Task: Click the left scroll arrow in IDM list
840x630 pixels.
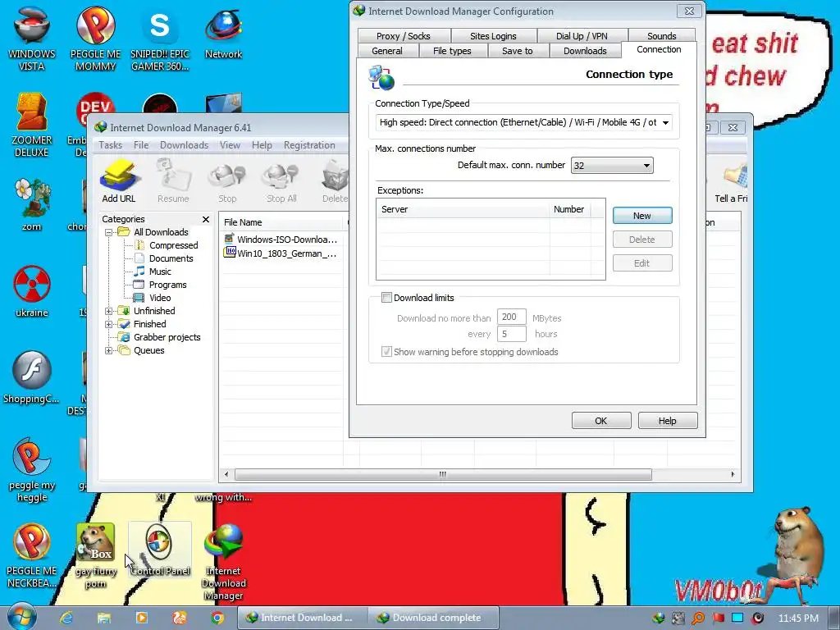Action: [x=226, y=474]
